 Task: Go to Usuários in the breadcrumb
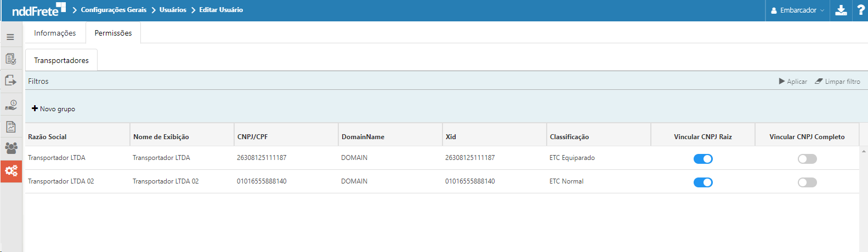[173, 10]
